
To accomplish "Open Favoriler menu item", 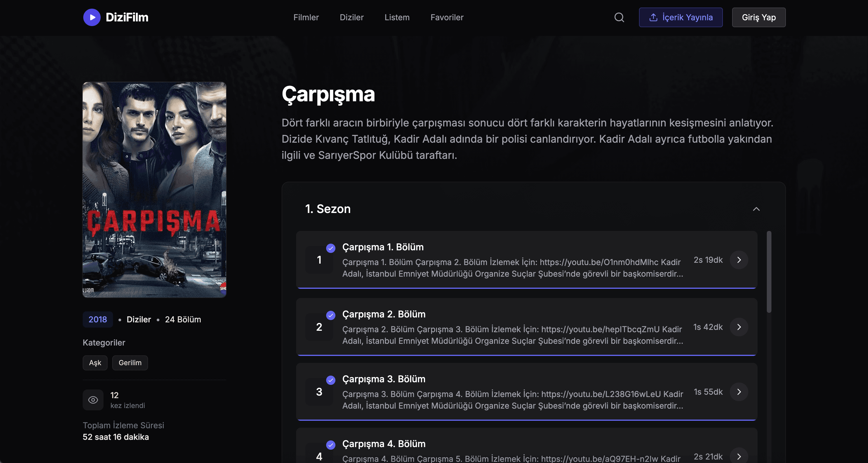I will pos(446,17).
